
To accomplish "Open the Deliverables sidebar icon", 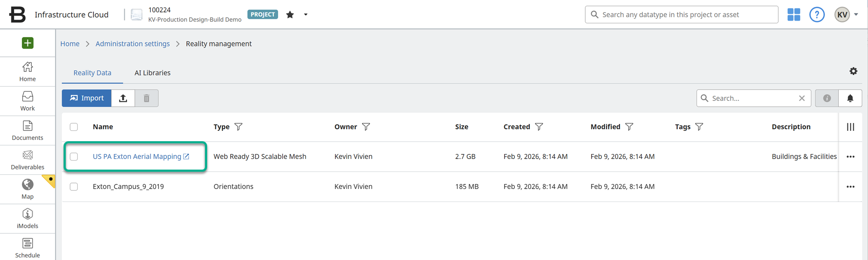I will (x=28, y=160).
